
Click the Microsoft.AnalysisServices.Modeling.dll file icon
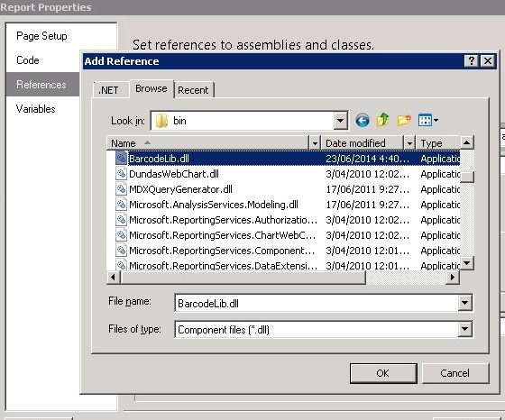[121, 205]
